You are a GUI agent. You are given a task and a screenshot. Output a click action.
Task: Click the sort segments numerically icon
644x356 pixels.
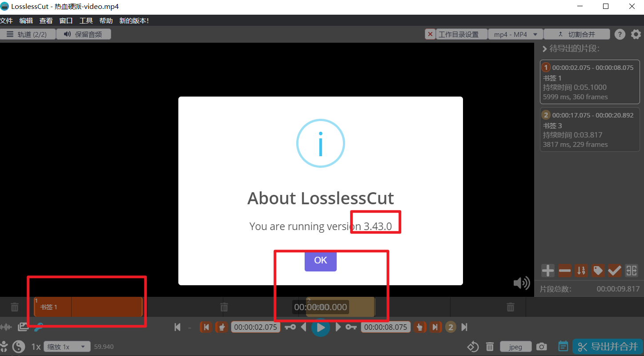click(581, 271)
